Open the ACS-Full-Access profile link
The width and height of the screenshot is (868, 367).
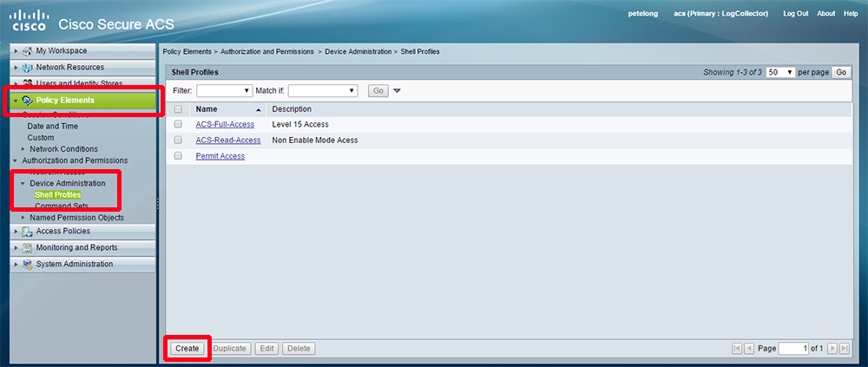225,124
